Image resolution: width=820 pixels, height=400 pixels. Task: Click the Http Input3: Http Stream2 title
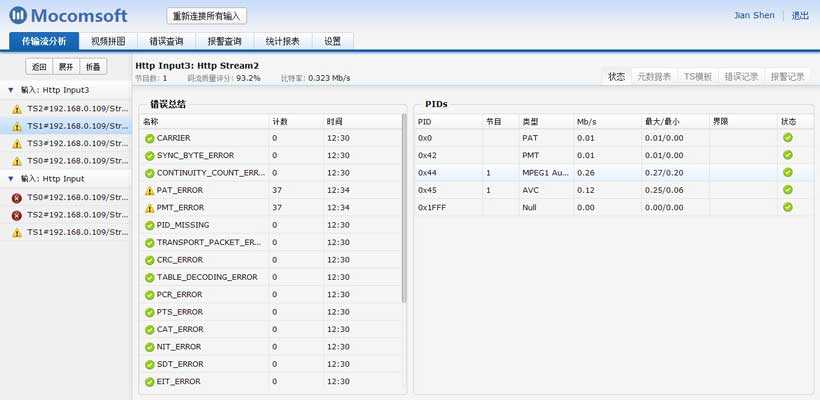[x=197, y=66]
